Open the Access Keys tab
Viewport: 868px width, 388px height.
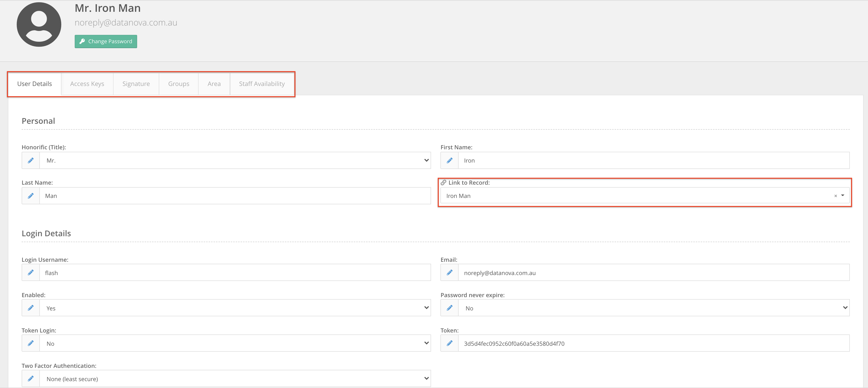[87, 84]
